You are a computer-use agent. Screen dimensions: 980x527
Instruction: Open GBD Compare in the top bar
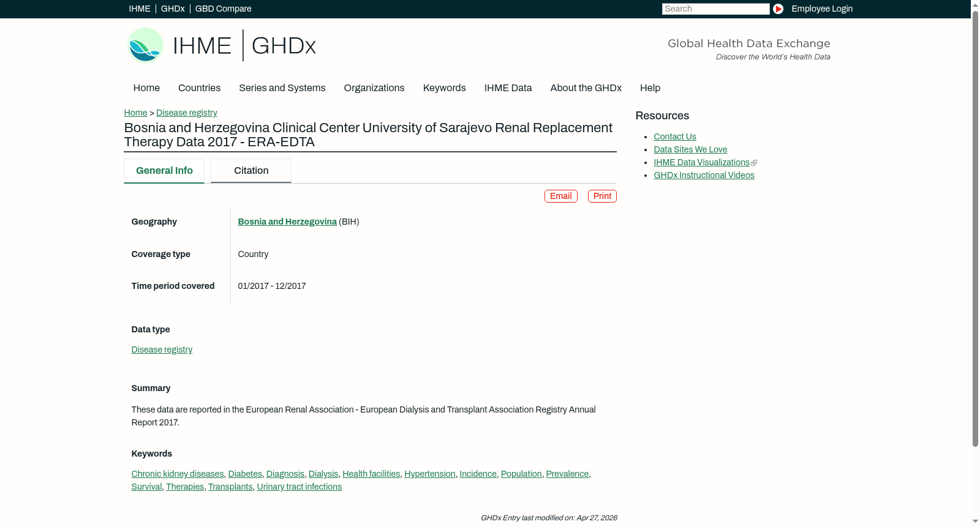[224, 9]
